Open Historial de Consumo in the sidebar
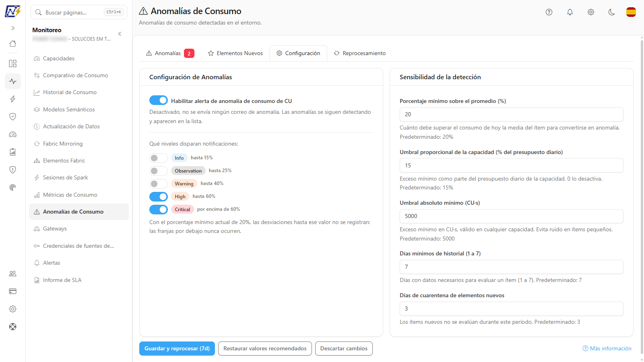 79,93
